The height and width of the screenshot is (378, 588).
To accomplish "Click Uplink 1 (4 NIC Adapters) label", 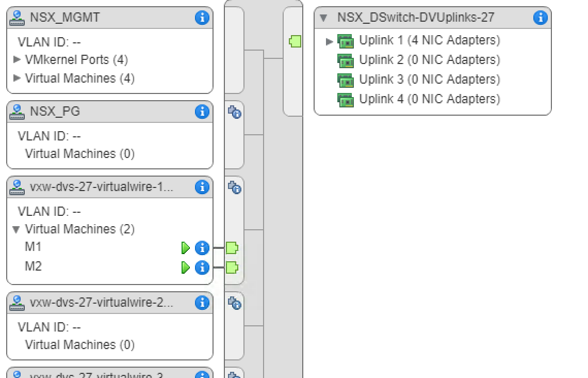I will [x=430, y=40].
